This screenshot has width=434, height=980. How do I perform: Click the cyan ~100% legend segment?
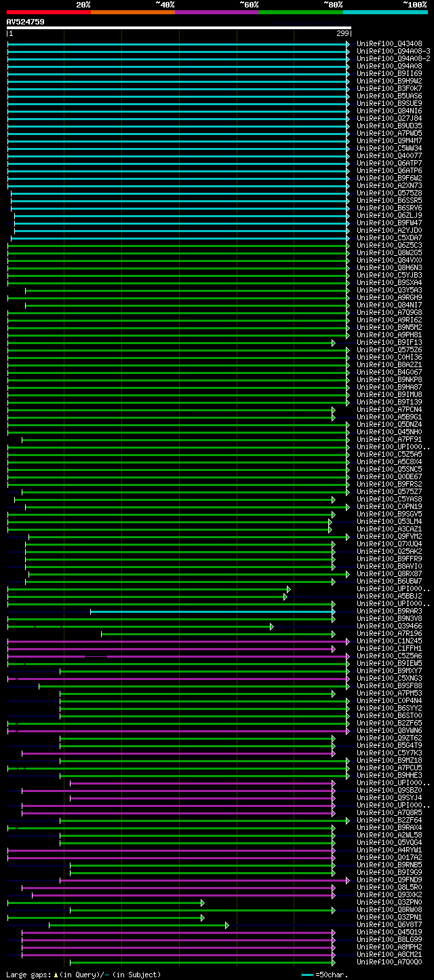385,12
